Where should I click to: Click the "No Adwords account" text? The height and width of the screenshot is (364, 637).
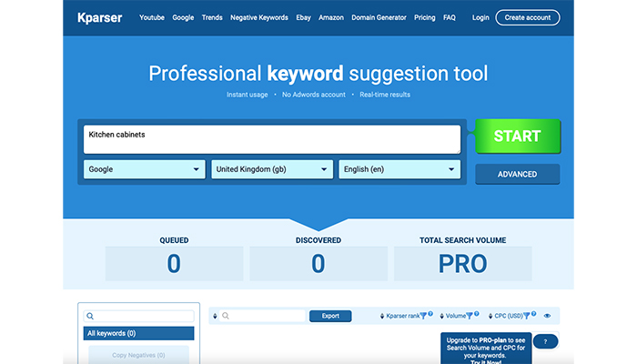click(314, 95)
